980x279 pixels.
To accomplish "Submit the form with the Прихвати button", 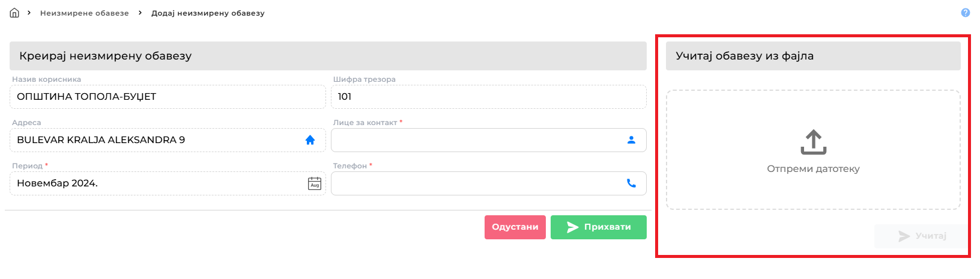I will coord(599,227).
